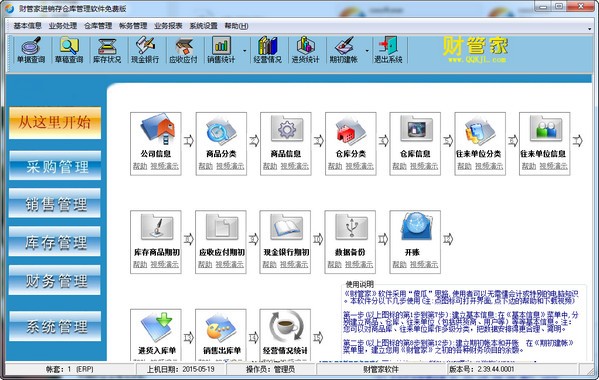
Task: Open the 帐务管理 menu
Action: (133, 26)
